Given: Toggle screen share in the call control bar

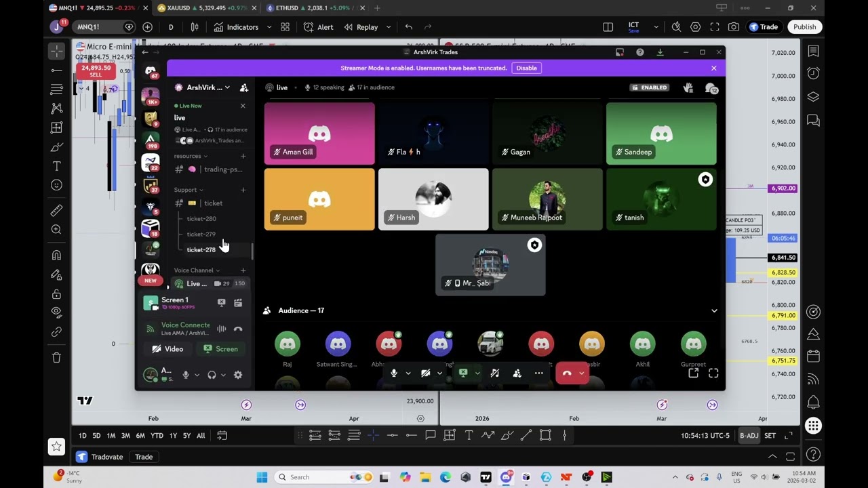Looking at the screenshot, I should point(463,373).
